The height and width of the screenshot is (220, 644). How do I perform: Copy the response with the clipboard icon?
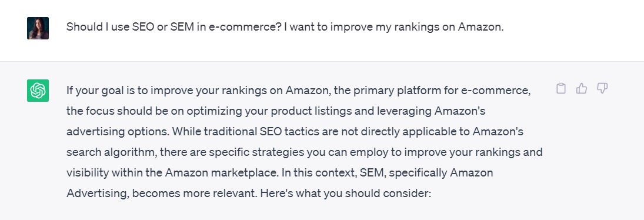click(560, 88)
